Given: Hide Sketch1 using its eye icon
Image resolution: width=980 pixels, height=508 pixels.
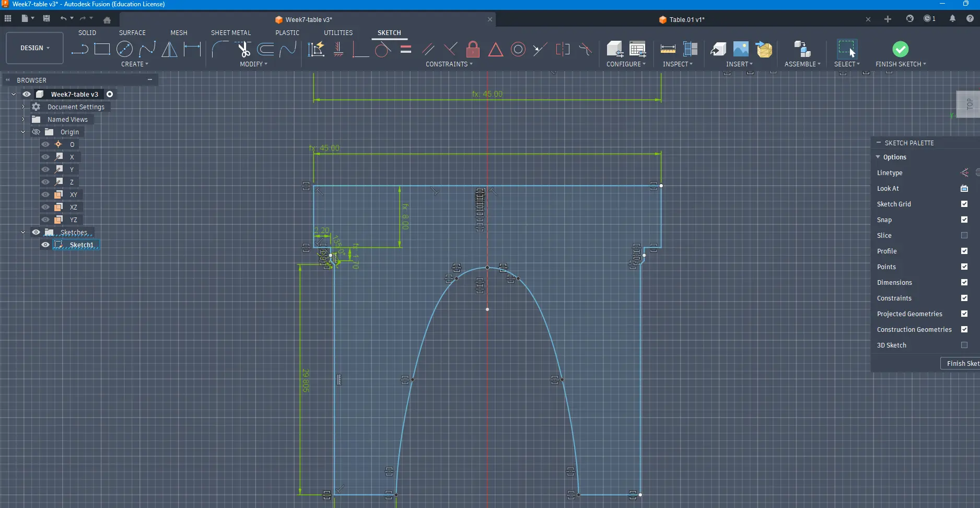Looking at the screenshot, I should tap(45, 245).
